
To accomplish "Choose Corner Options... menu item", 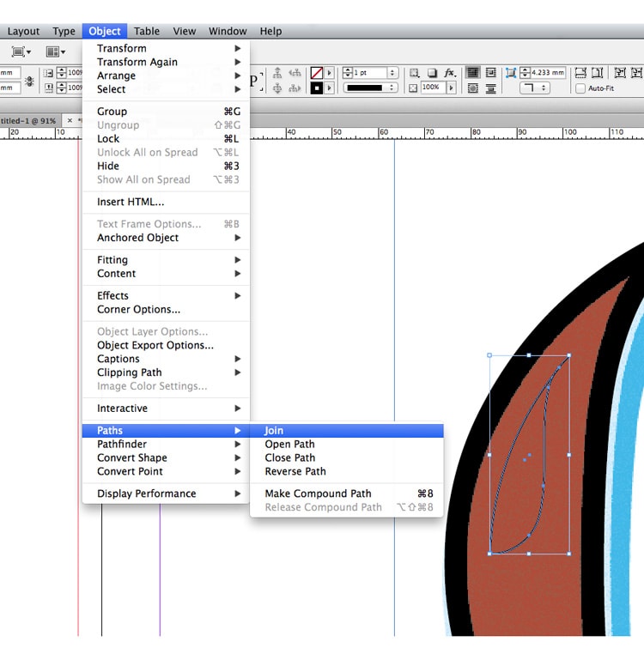I will click(x=166, y=309).
